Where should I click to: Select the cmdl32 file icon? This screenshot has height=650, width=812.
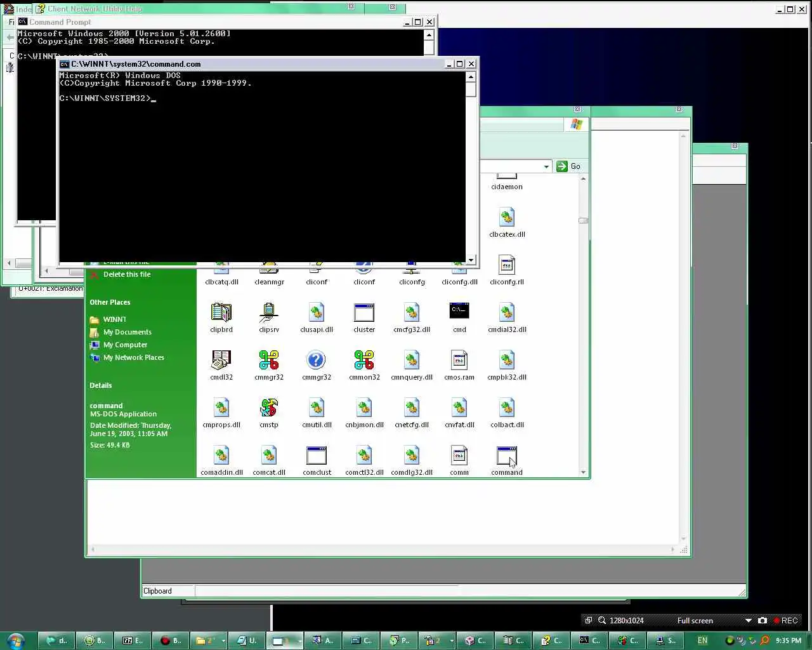pos(221,359)
